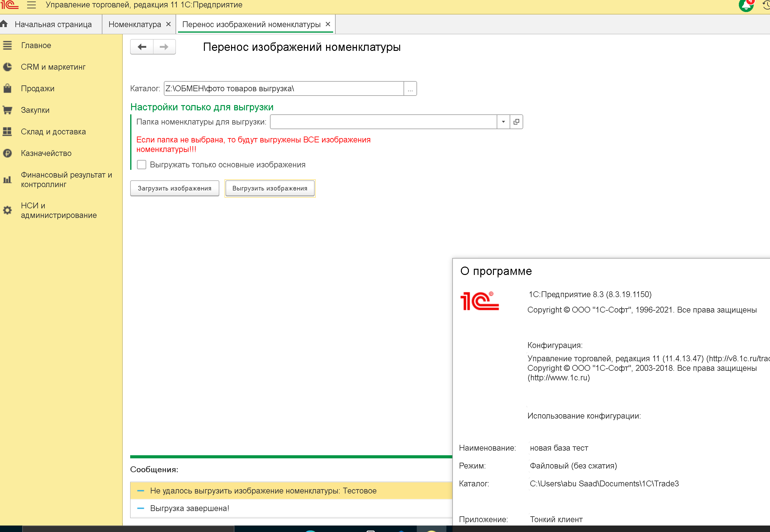The width and height of the screenshot is (770, 532).
Task: Click the http://www.1c.ru link text
Action: click(559, 378)
